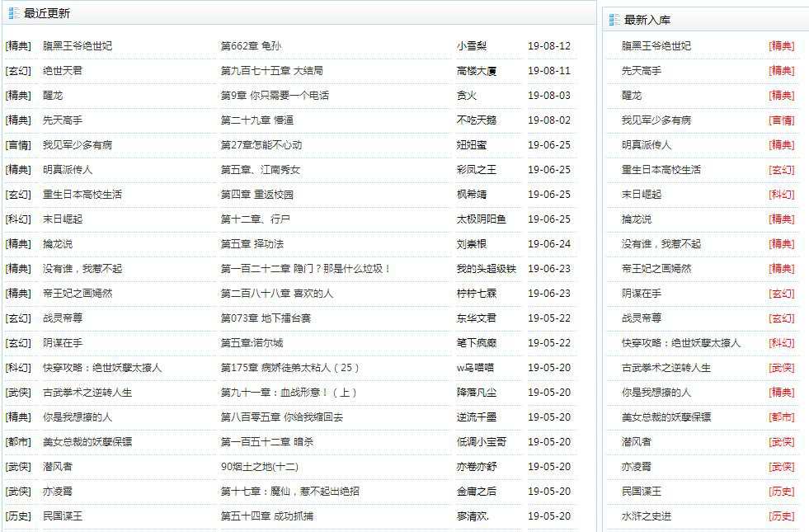Viewport: 809px width, 532px height.
Task: Click the date 19-08-12
Action: point(549,46)
